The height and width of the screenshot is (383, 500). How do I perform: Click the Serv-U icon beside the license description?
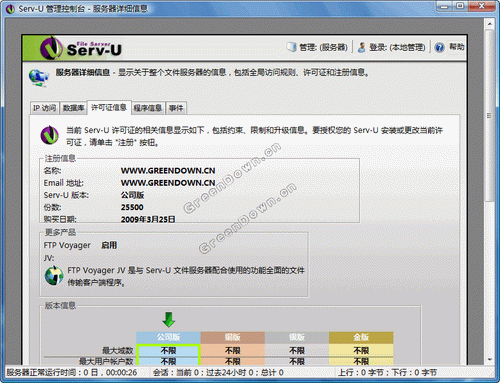point(50,135)
